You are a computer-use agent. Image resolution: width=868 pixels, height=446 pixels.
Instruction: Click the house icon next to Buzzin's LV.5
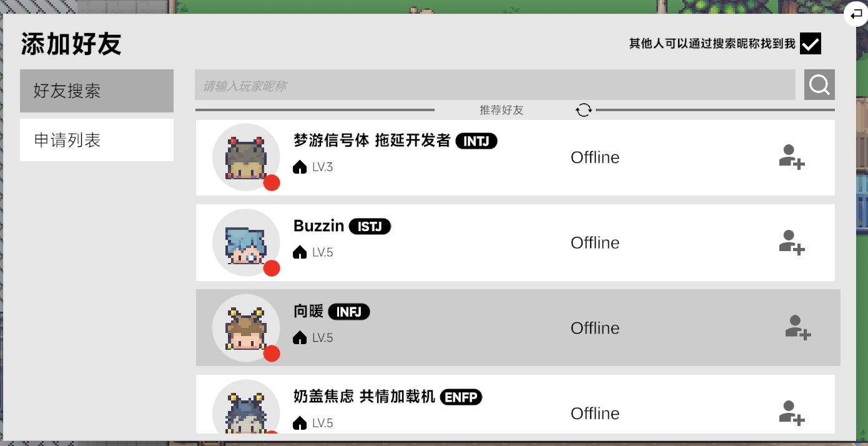click(x=300, y=252)
